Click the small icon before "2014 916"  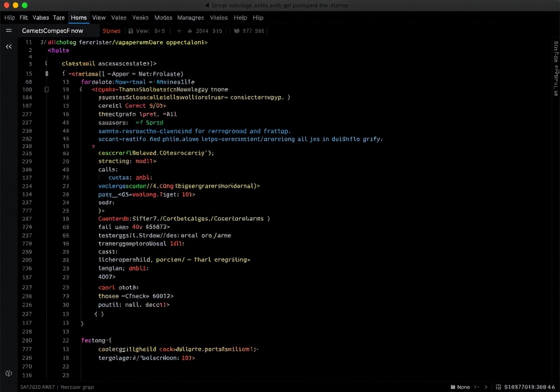pos(190,31)
